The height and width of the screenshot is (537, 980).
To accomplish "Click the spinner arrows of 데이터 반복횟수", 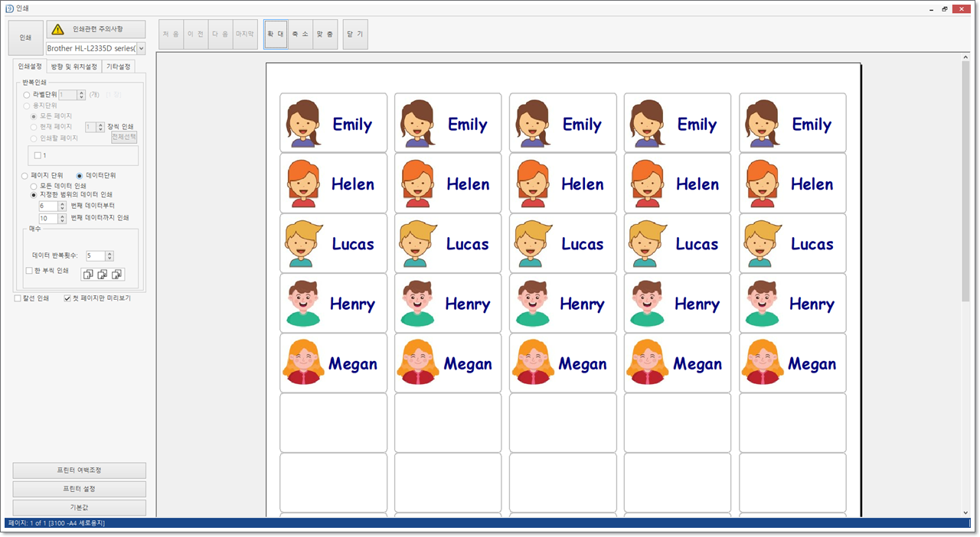I will [110, 255].
